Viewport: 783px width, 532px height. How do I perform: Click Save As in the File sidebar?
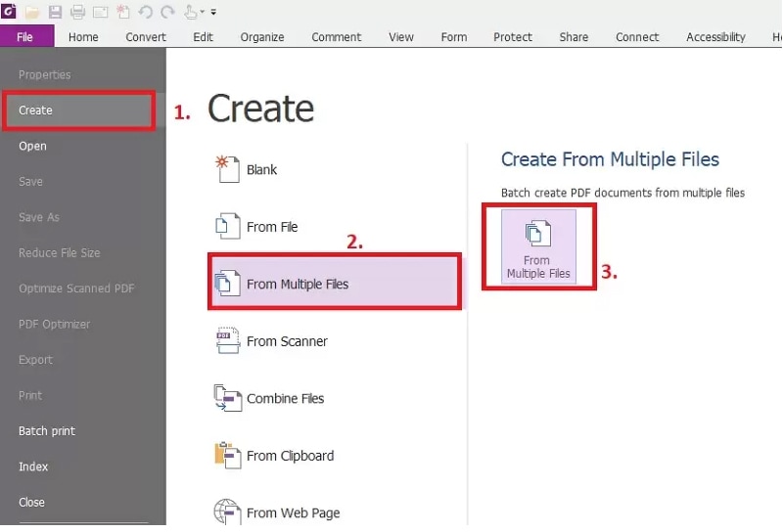(x=39, y=217)
